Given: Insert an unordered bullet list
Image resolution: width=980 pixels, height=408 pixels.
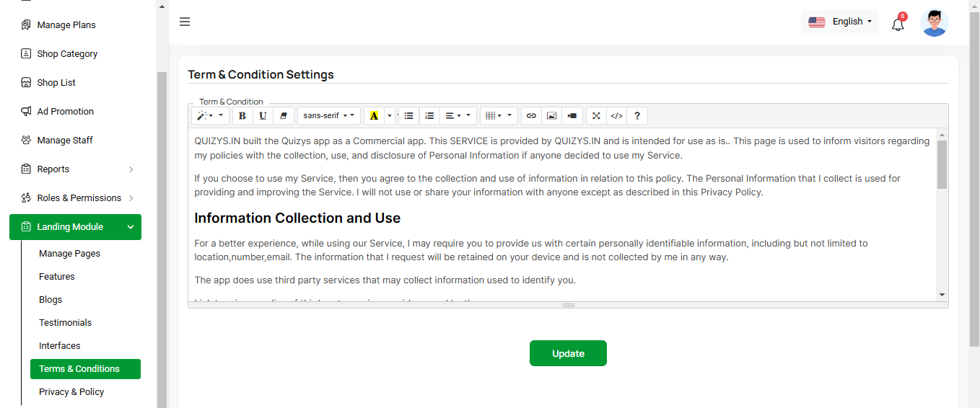Looking at the screenshot, I should click(409, 115).
